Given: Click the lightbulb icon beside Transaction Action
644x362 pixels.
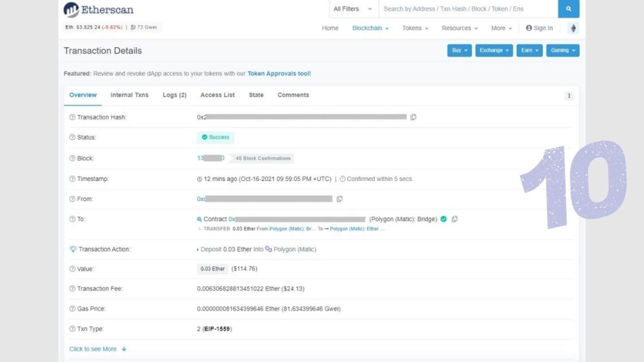Looking at the screenshot, I should (73, 249).
